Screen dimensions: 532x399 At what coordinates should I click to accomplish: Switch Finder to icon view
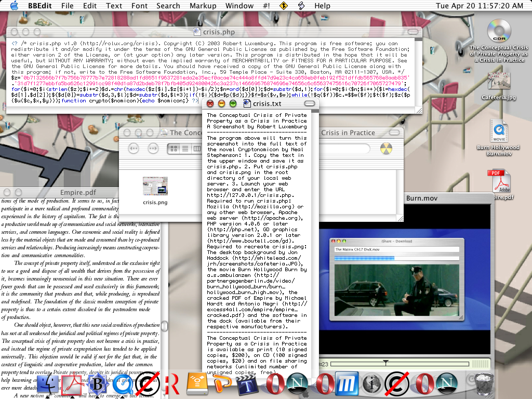click(174, 149)
